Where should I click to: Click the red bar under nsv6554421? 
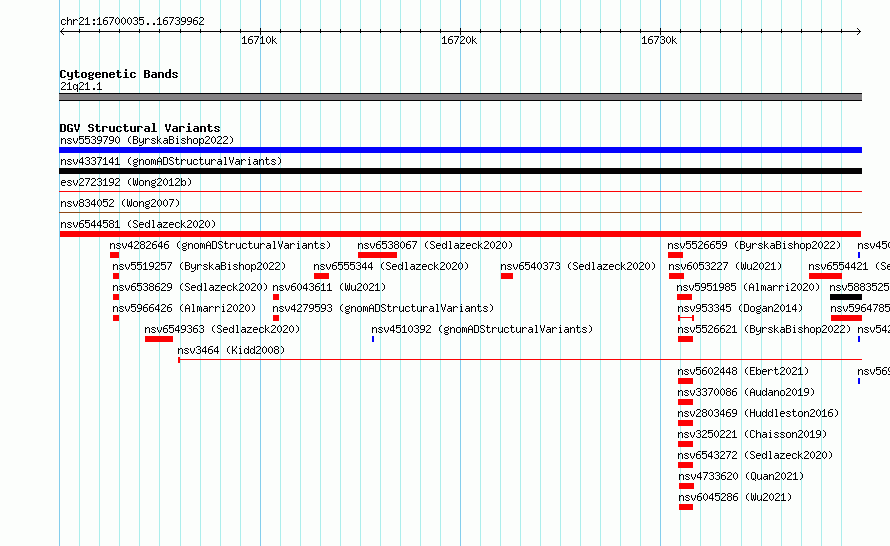825,276
